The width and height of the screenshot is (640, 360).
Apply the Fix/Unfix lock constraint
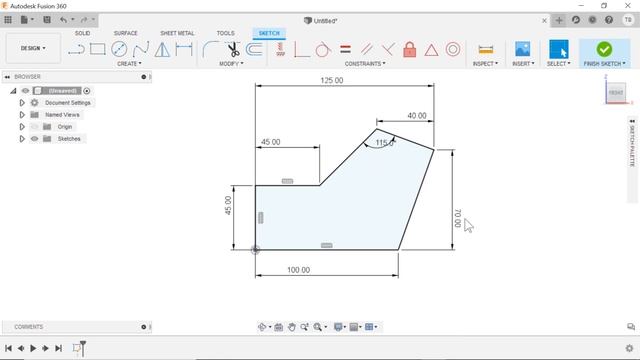coord(409,49)
